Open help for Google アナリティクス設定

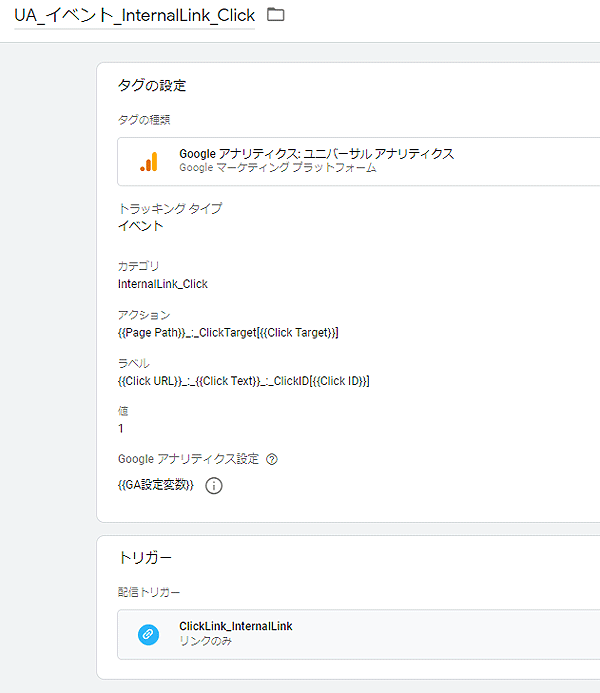(272, 459)
